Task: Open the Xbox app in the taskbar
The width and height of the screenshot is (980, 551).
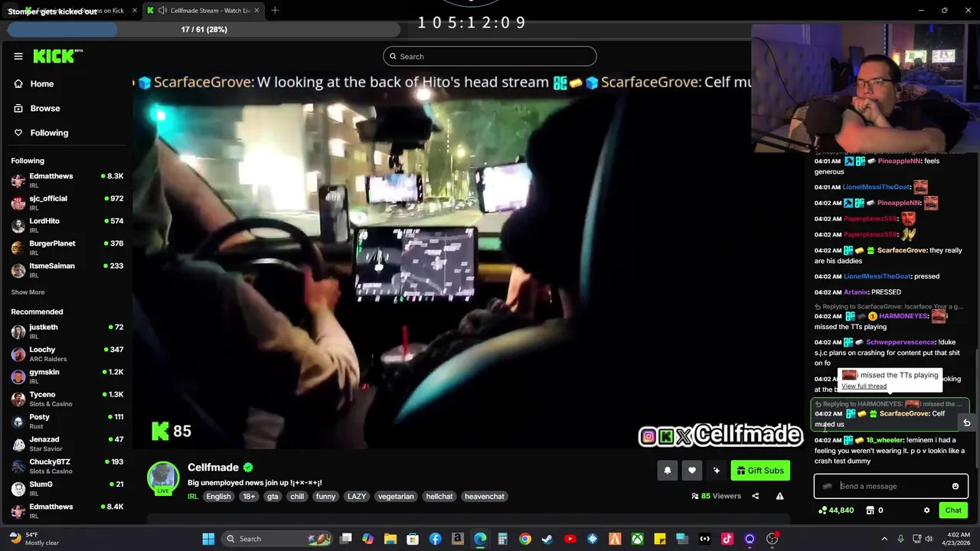Action: pyautogui.click(x=637, y=539)
